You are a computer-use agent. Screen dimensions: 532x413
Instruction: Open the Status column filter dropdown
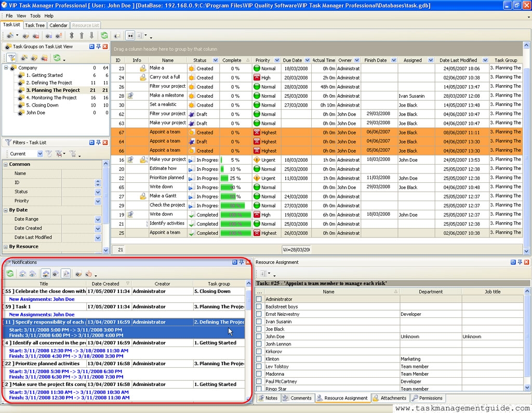[215, 60]
